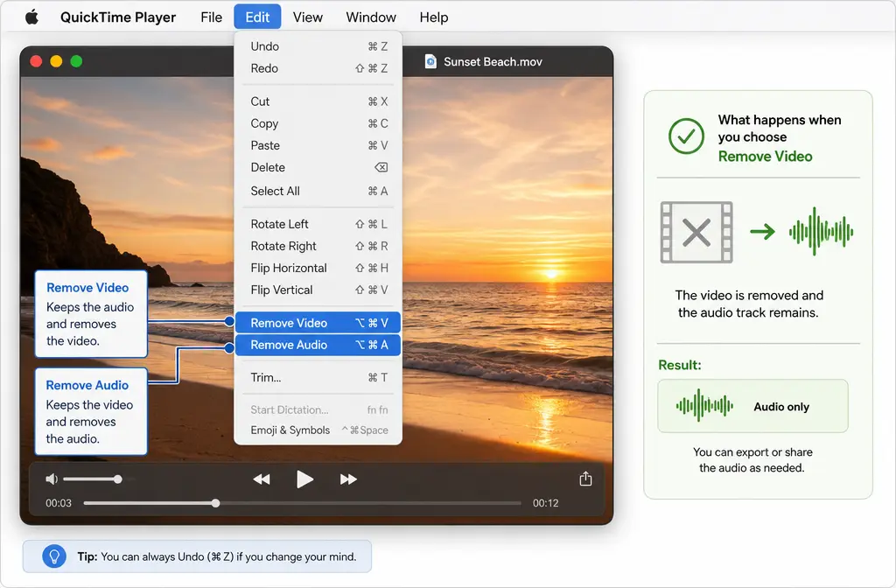Click the play button

coord(305,479)
